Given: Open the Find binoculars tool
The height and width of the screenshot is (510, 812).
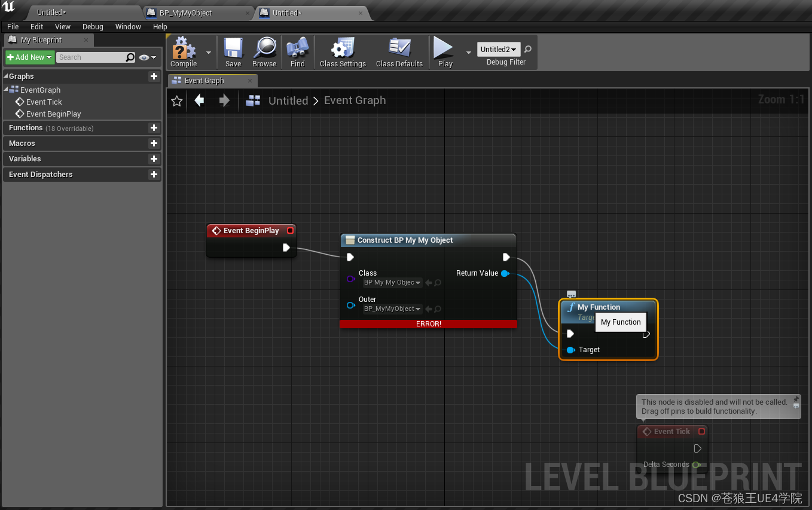Looking at the screenshot, I should click(x=297, y=53).
